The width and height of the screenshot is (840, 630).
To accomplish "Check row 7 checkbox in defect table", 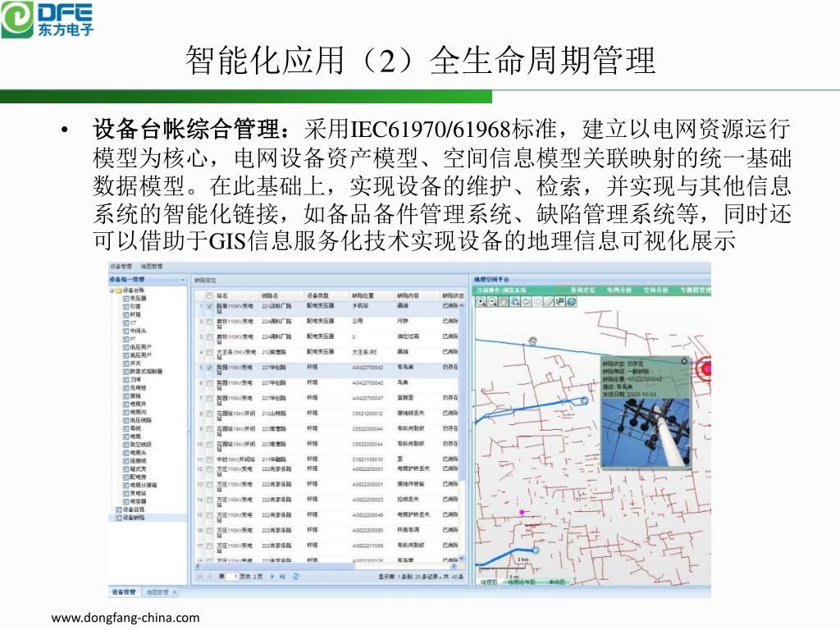I will (209, 399).
